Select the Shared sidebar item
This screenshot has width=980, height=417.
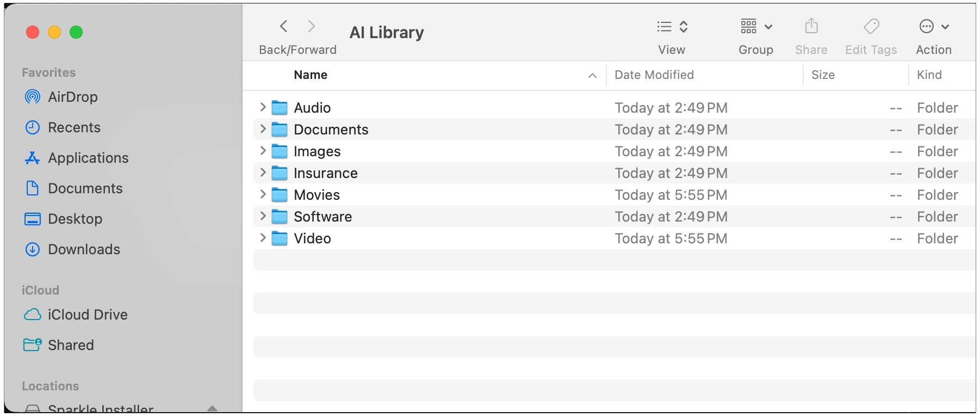[x=71, y=345]
